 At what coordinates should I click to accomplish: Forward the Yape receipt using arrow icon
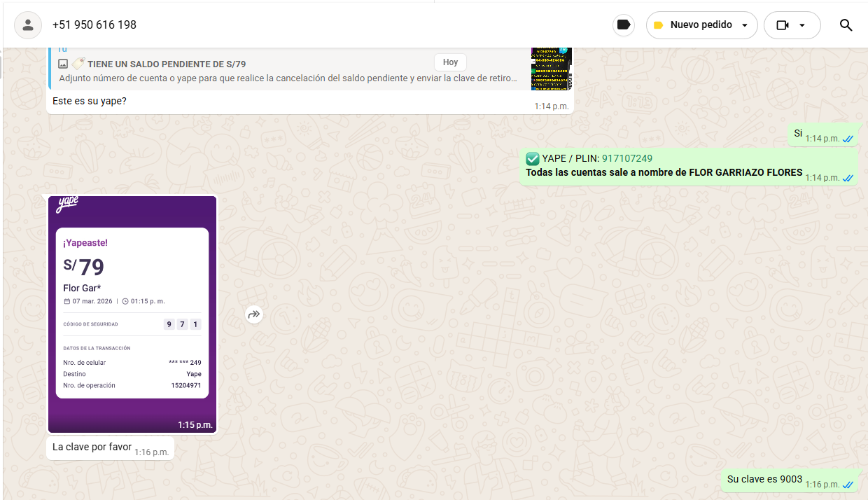point(254,314)
